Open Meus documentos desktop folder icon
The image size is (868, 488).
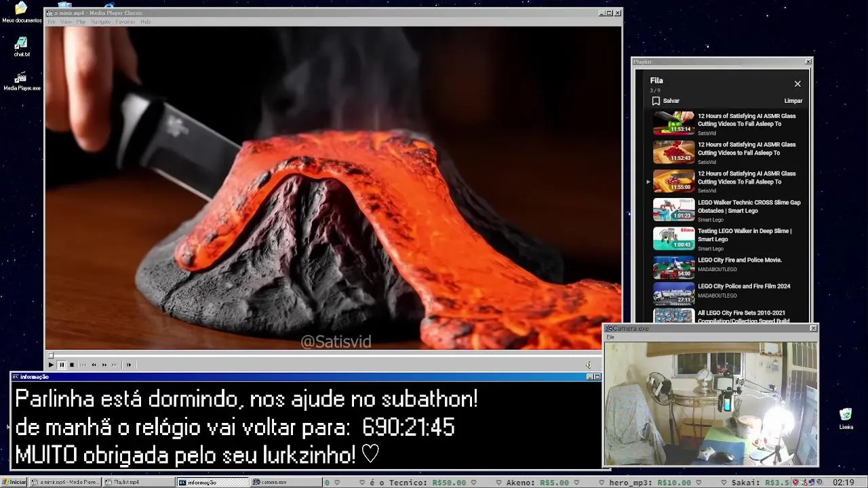[x=21, y=12]
